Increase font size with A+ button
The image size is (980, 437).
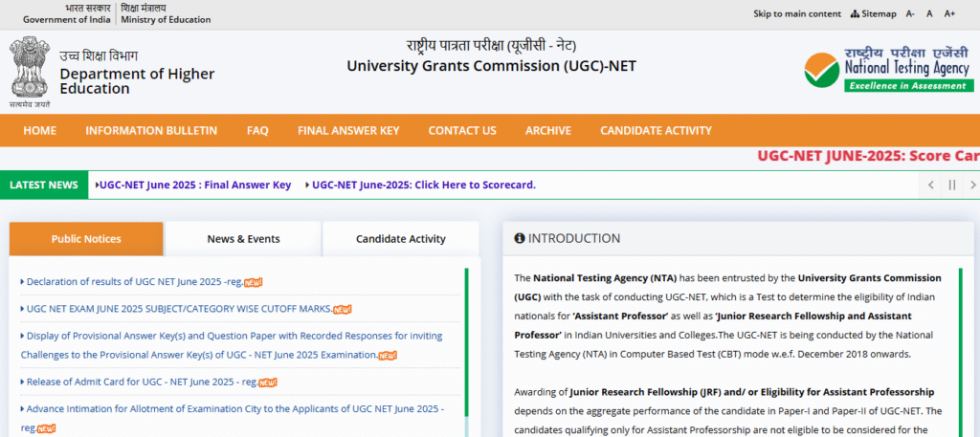click(949, 13)
